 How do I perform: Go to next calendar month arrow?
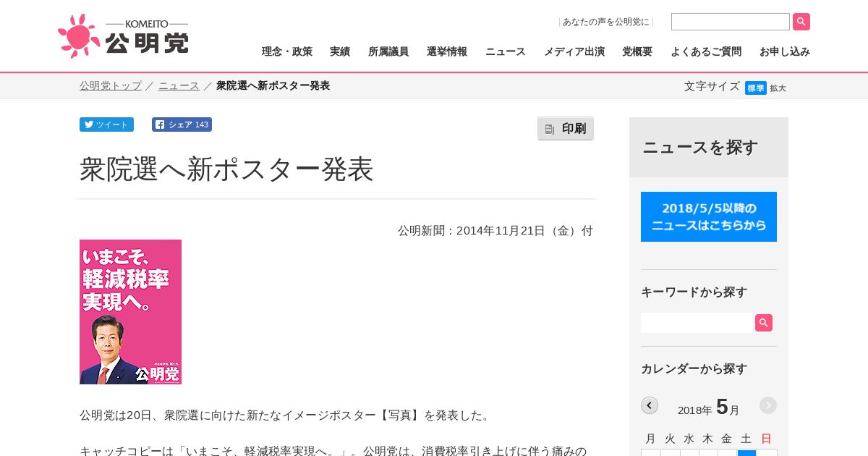pos(768,405)
